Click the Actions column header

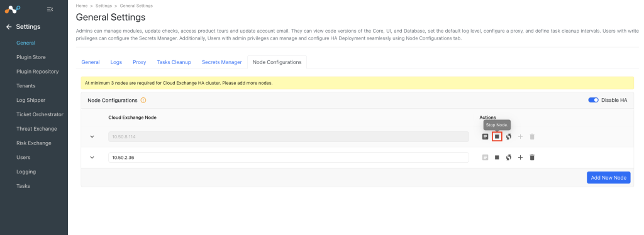tap(487, 117)
